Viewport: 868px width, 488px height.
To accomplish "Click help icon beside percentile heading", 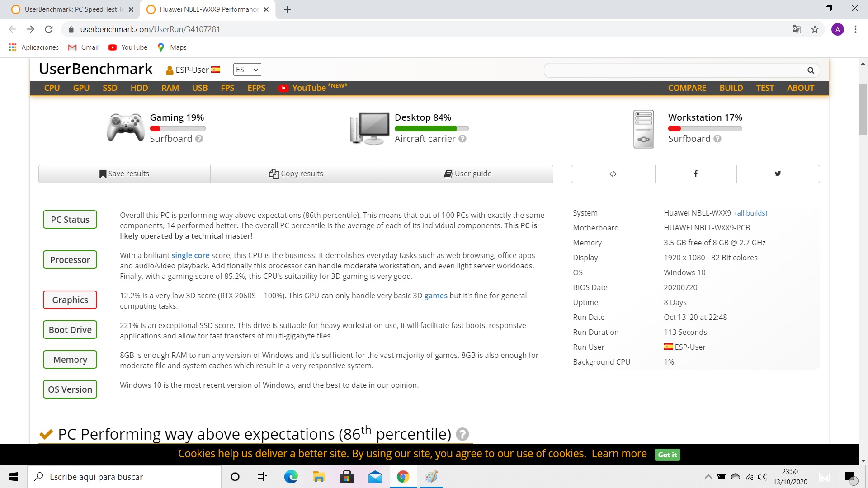I will [462, 434].
